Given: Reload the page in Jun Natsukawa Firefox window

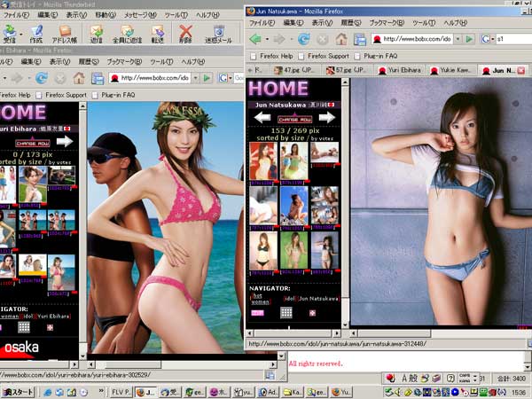Looking at the screenshot, I should (x=303, y=39).
